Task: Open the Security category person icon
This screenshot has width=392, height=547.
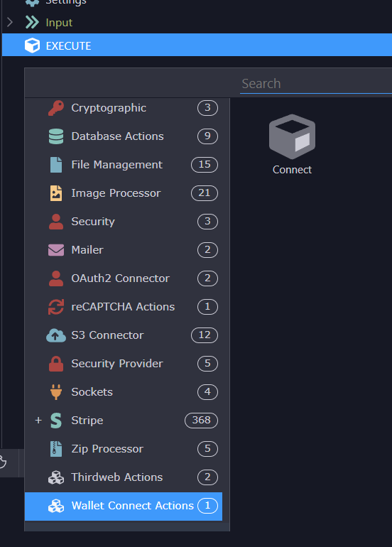Action: pyautogui.click(x=56, y=222)
